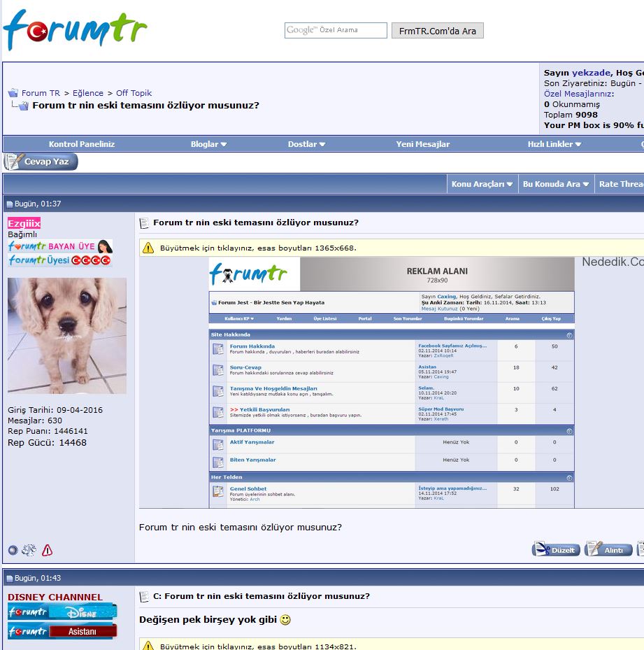This screenshot has width=644, height=650.
Task: Click the reputation scales icon
Action: [x=29, y=550]
